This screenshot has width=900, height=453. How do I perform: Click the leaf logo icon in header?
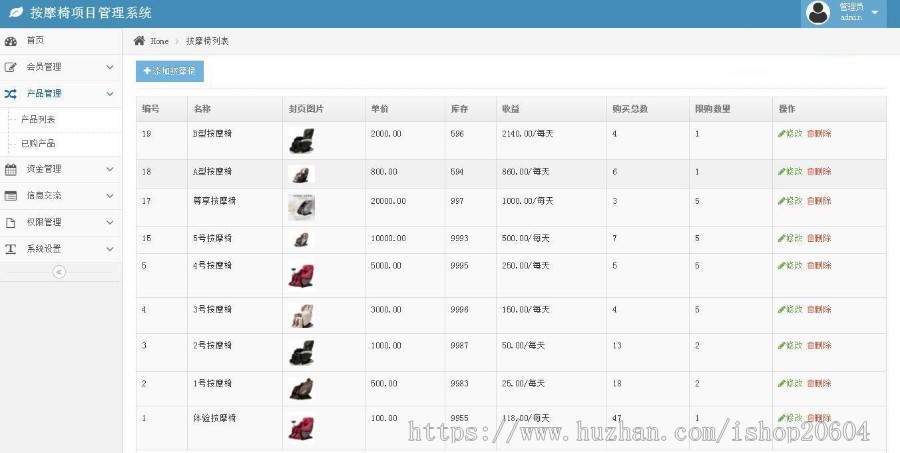(x=16, y=12)
